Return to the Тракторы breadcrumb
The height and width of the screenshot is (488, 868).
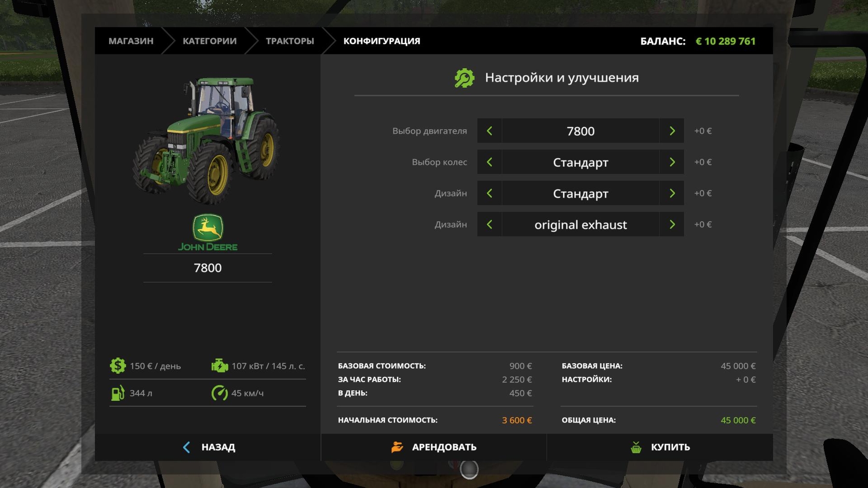pos(289,41)
